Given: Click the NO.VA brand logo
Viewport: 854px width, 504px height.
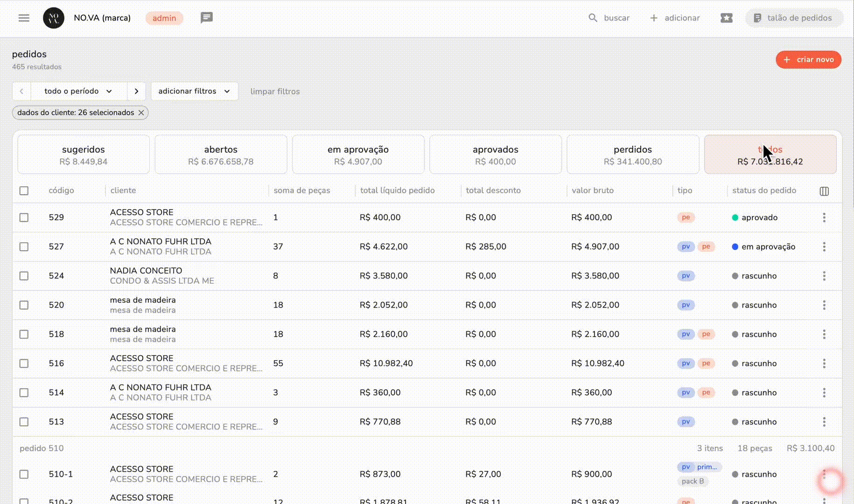Looking at the screenshot, I should coord(54,18).
